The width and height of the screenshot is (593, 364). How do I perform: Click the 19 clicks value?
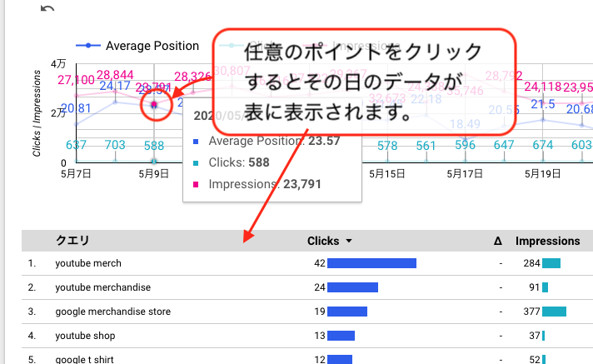pyautogui.click(x=320, y=312)
